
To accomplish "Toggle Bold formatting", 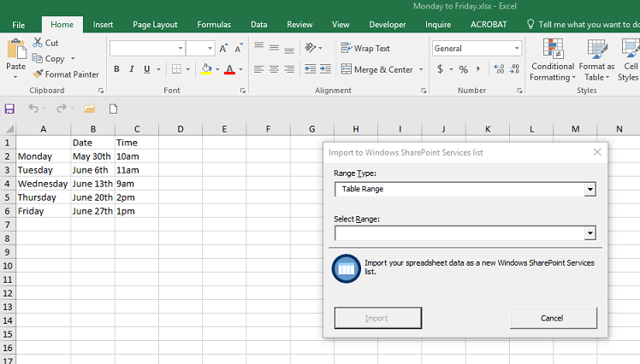I will pos(116,69).
